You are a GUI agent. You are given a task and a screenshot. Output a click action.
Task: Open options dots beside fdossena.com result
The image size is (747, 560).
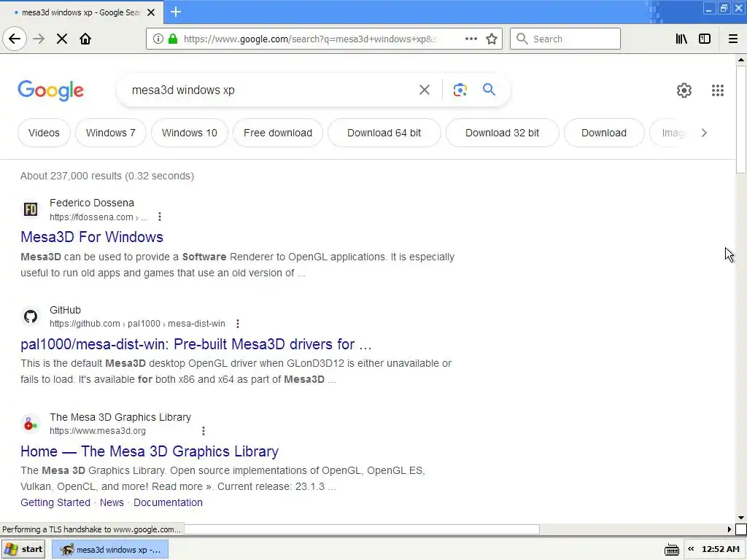160,217
